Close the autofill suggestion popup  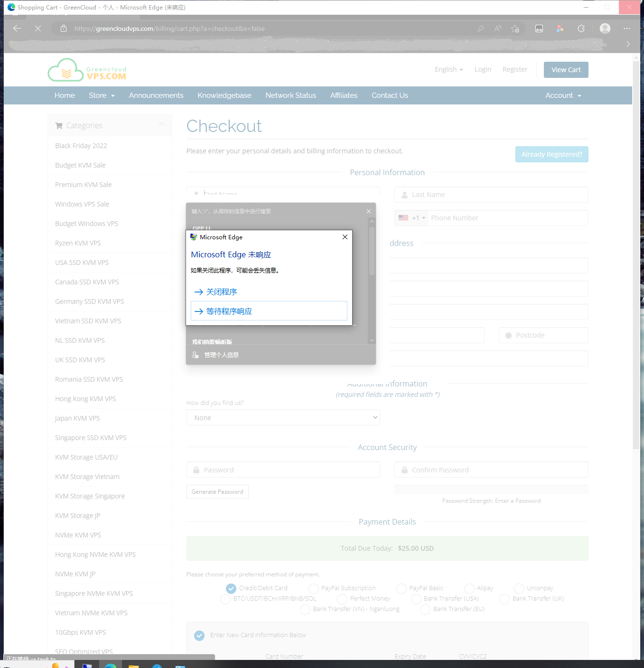click(x=369, y=211)
